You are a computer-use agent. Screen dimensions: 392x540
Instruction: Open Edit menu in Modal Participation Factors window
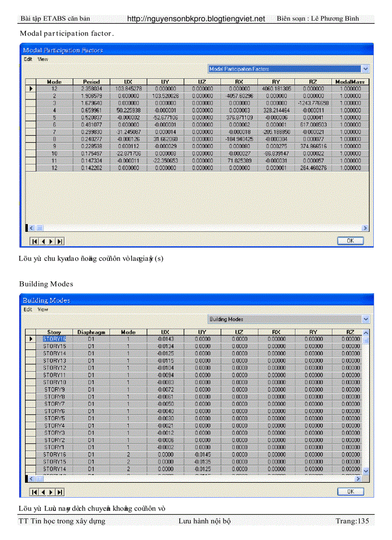[x=28, y=59]
